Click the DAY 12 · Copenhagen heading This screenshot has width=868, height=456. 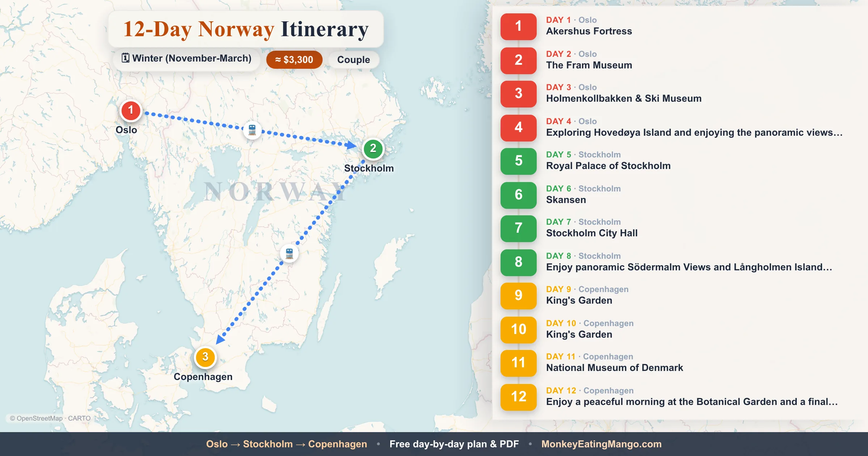pos(590,390)
